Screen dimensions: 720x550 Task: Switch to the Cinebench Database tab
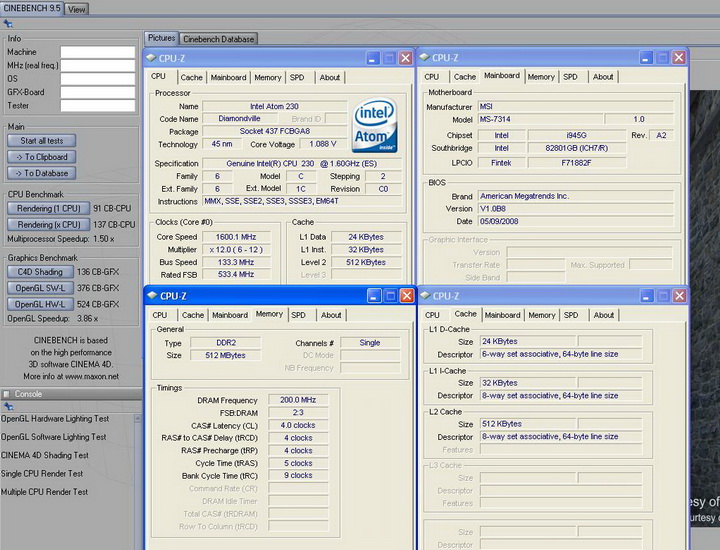(x=218, y=39)
